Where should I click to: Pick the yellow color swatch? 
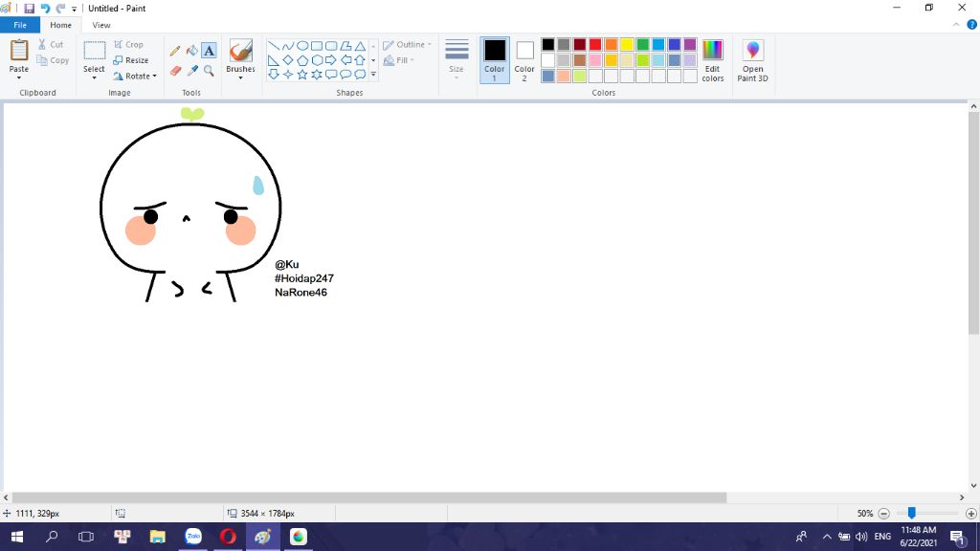click(x=627, y=44)
